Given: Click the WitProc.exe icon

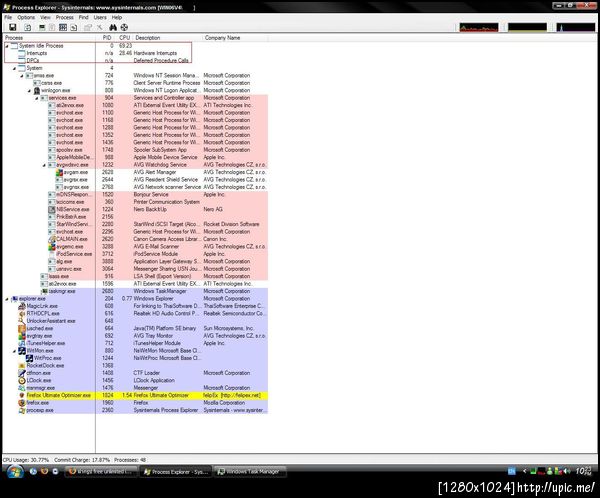Looking at the screenshot, I should [29, 358].
